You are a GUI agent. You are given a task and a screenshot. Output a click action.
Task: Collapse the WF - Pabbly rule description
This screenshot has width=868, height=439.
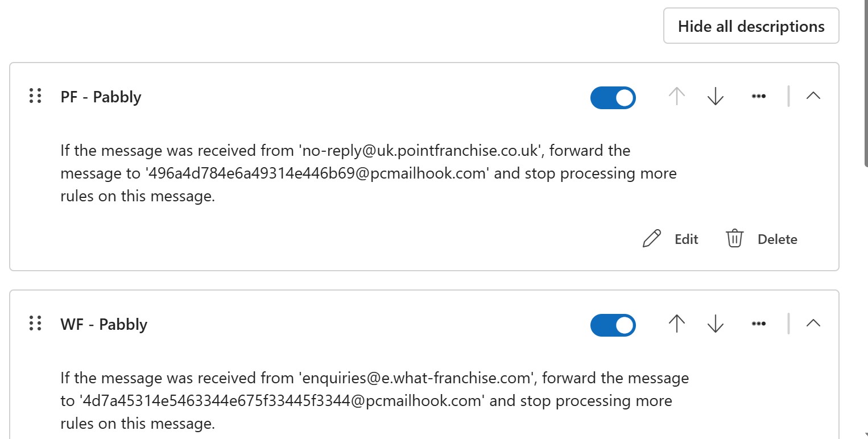[x=813, y=324]
